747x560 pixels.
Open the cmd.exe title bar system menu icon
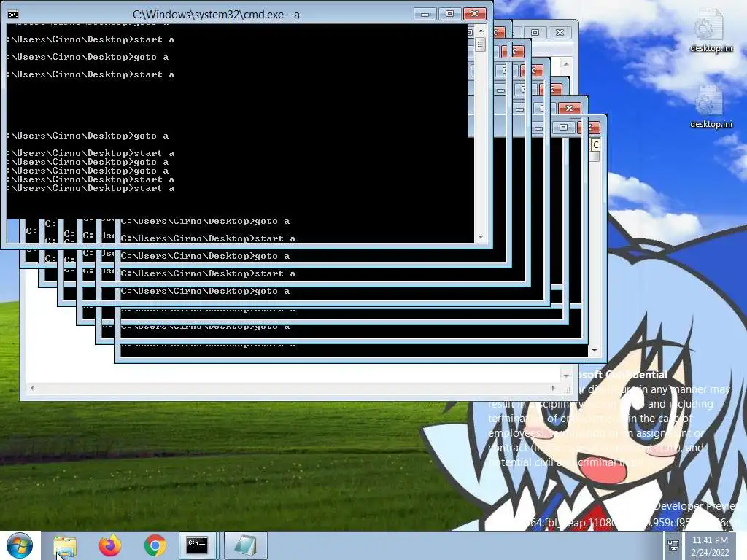click(x=13, y=15)
